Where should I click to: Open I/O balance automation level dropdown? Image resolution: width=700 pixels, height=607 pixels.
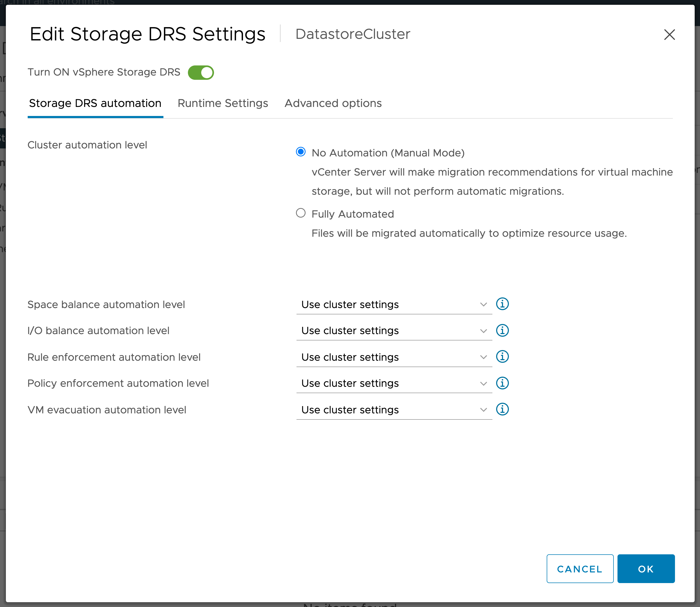click(394, 331)
